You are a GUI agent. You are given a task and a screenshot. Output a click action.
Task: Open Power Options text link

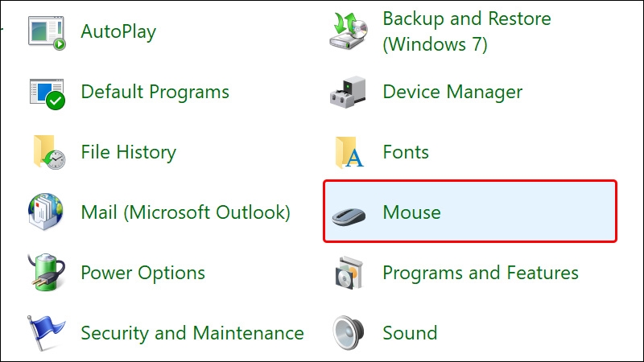[142, 273]
